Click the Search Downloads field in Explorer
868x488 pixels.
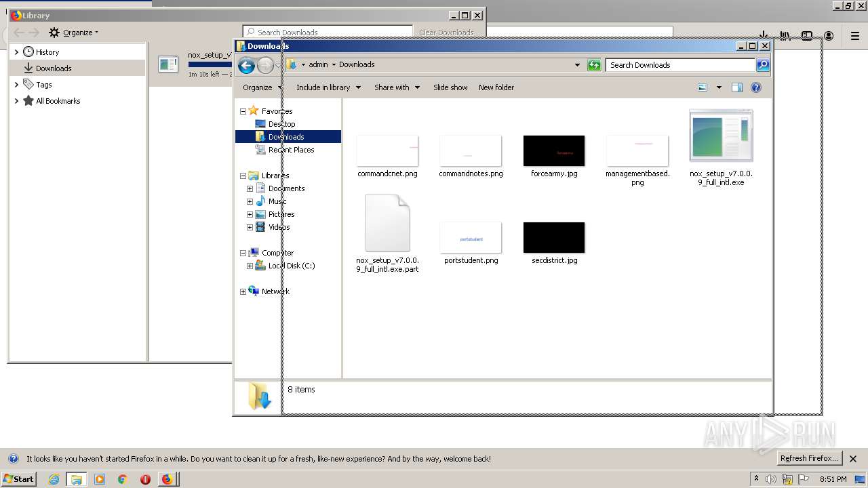pos(680,65)
